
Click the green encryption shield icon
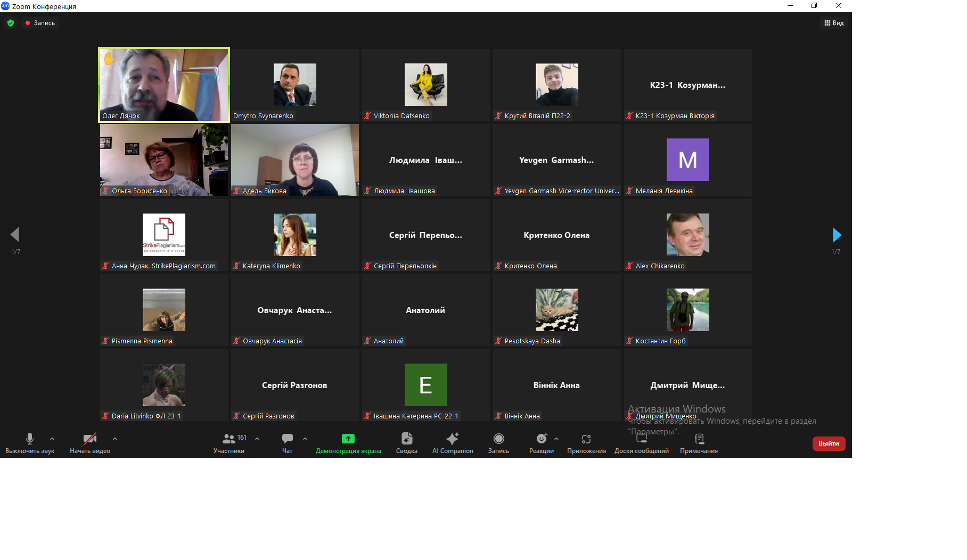pos(11,23)
